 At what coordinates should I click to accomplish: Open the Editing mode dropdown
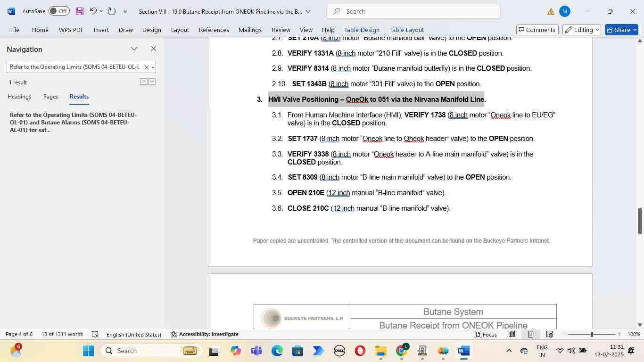582,30
